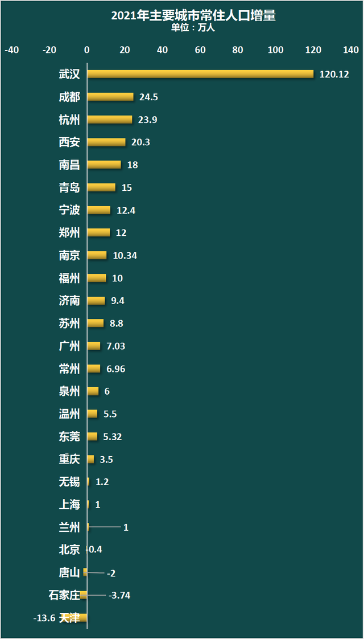Click the 杭州 bar in the chart
Image resolution: width=364 pixels, height=639 pixels.
click(x=110, y=120)
